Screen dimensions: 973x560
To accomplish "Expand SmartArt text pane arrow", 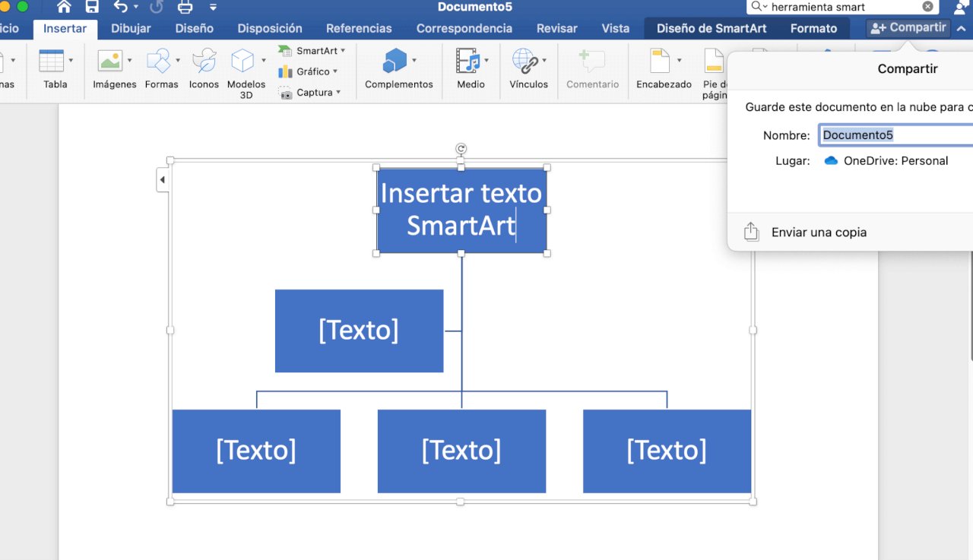I will coord(162,180).
